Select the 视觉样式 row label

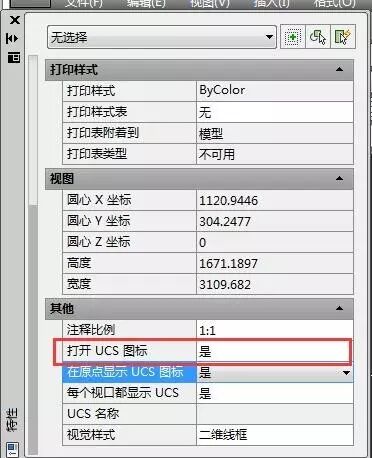[129, 435]
